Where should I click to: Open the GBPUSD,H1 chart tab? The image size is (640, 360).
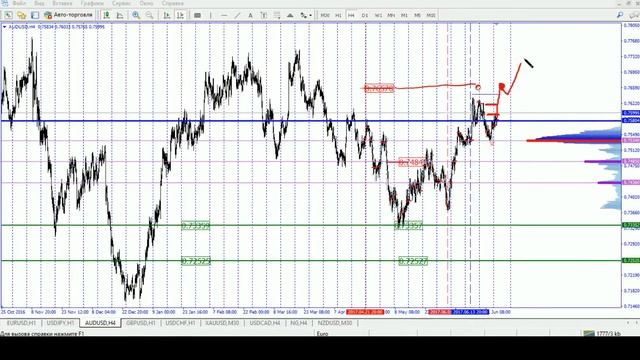pos(141,323)
